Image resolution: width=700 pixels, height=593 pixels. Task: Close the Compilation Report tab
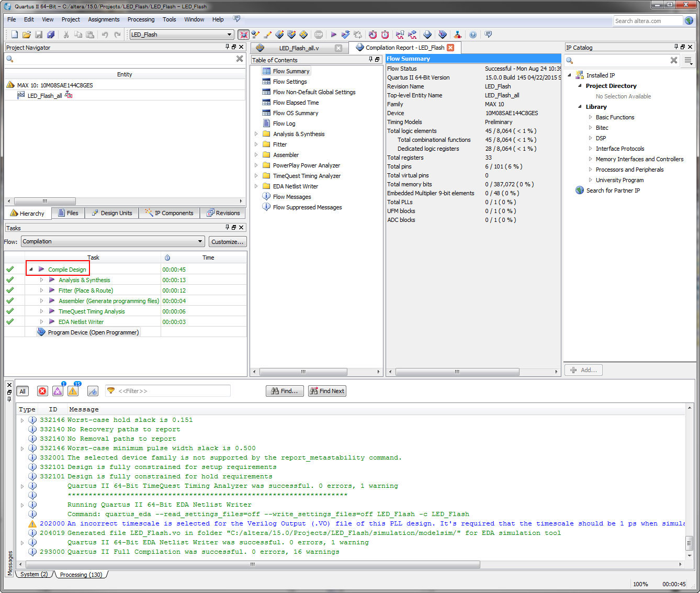pyautogui.click(x=450, y=48)
